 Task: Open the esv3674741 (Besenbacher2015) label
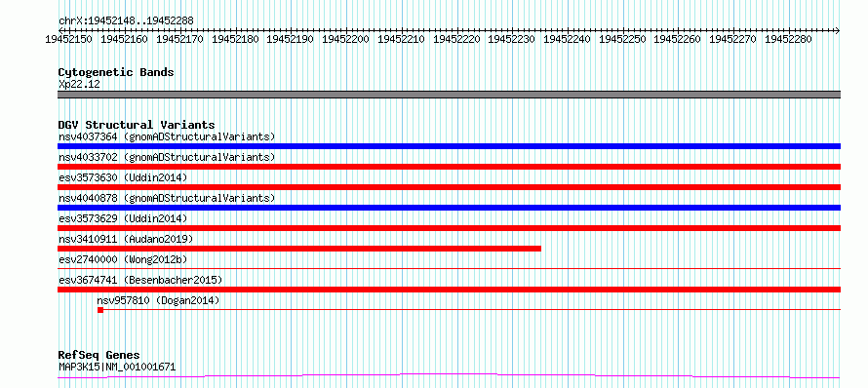[140, 280]
